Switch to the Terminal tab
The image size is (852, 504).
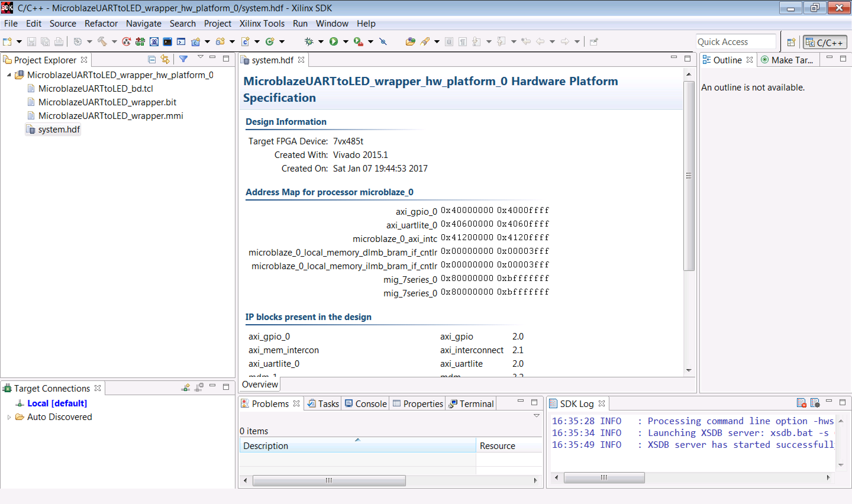(471, 403)
